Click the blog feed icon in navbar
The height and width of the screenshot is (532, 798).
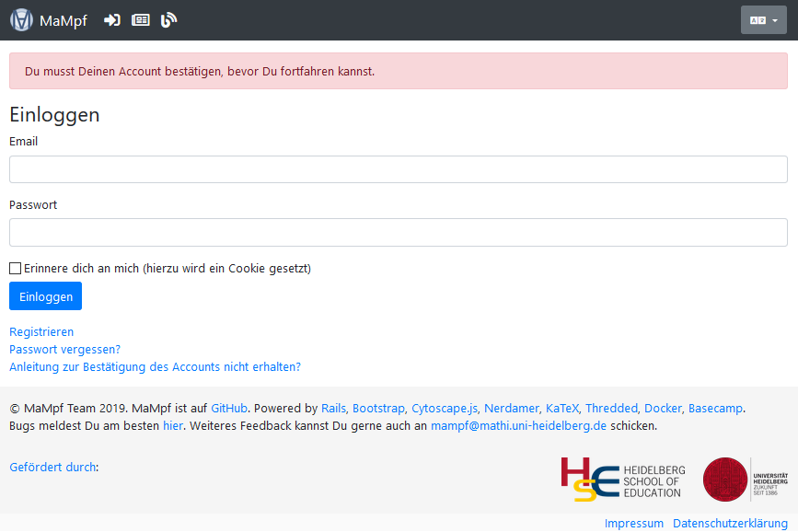pos(168,20)
